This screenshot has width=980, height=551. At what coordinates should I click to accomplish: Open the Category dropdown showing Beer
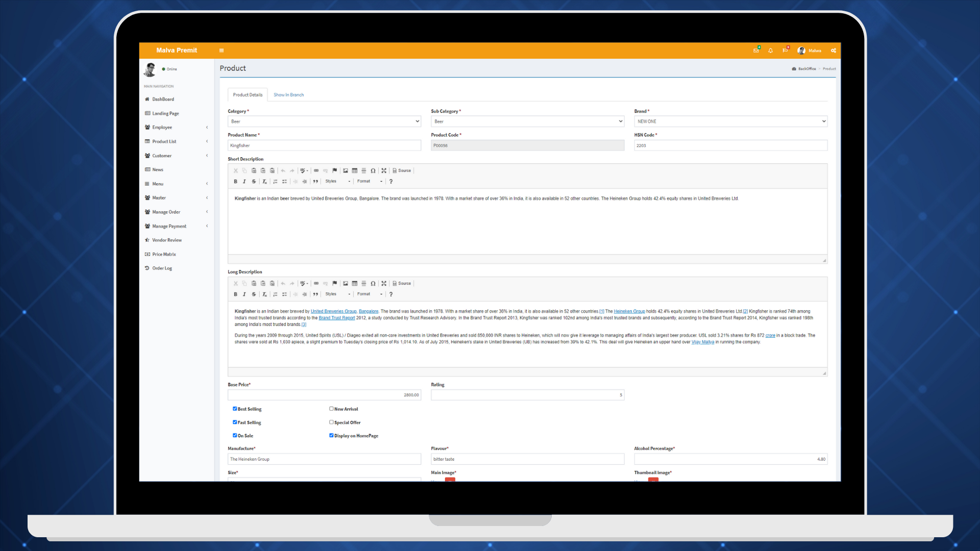pos(324,121)
